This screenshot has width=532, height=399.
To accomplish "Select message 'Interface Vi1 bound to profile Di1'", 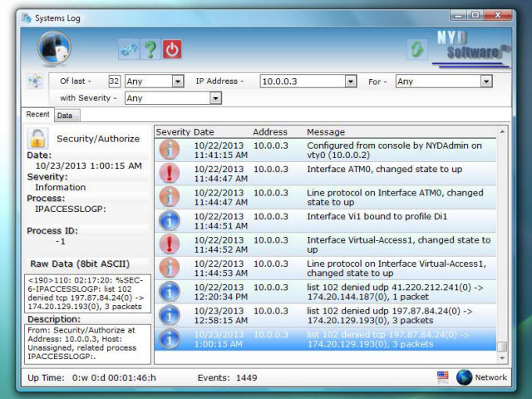I will coord(377,216).
